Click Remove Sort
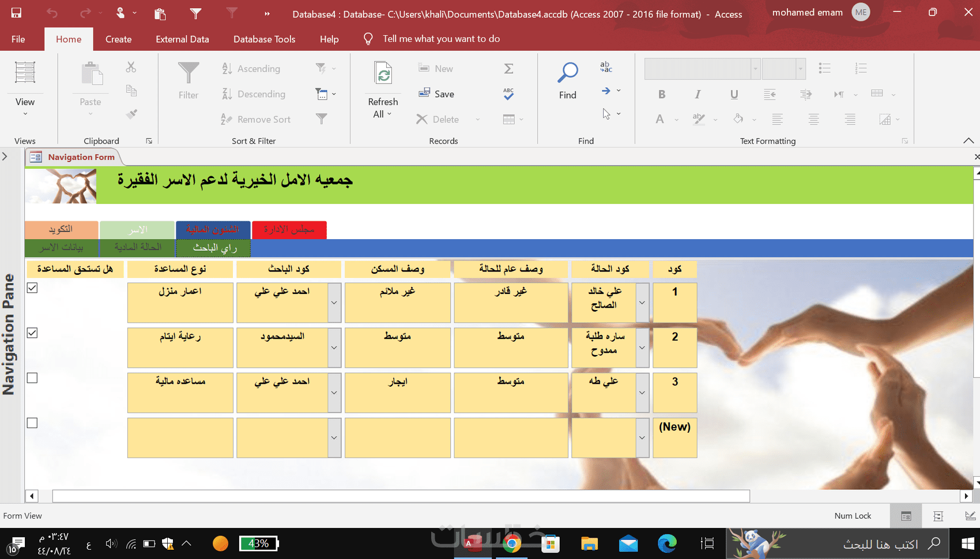Image resolution: width=980 pixels, height=559 pixels. click(x=255, y=119)
